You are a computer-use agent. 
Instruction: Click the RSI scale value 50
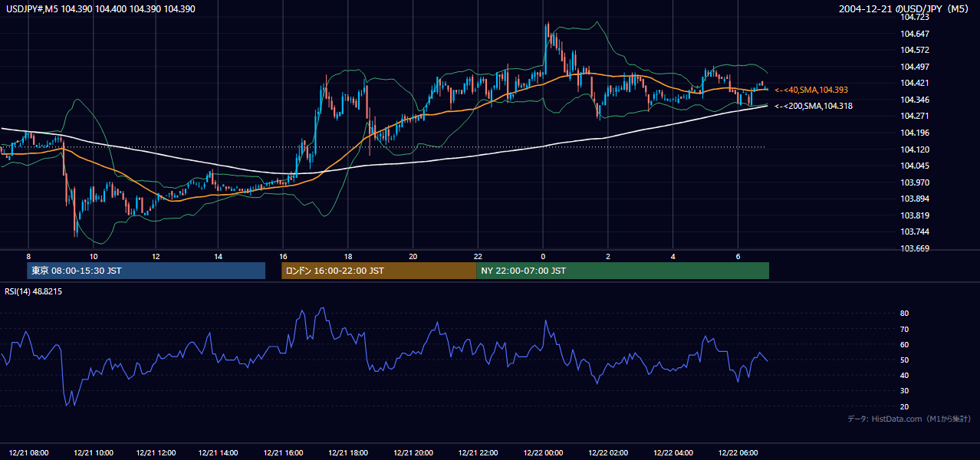[905, 360]
